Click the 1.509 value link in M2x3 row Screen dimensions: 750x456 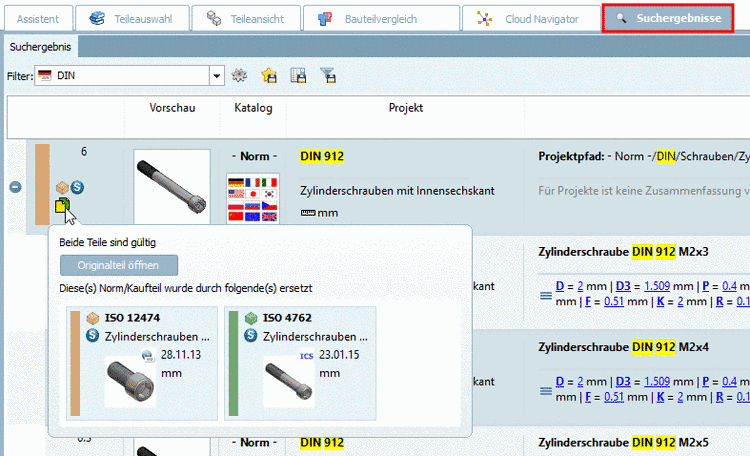click(x=657, y=286)
